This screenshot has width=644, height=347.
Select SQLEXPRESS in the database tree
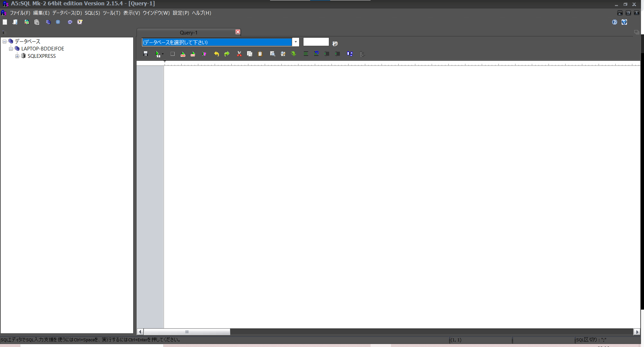(42, 56)
